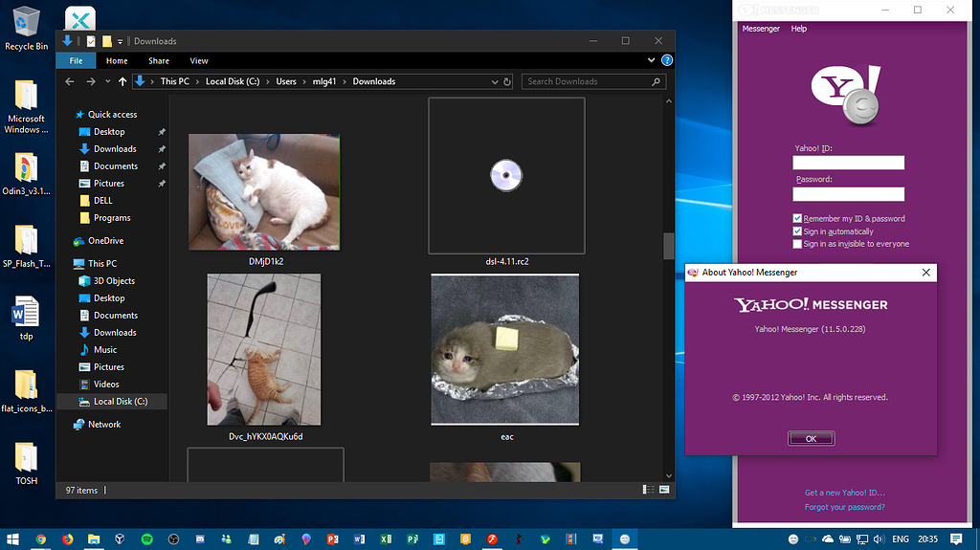Open Excel from the taskbar
The height and width of the screenshot is (550, 980).
coord(386,539)
